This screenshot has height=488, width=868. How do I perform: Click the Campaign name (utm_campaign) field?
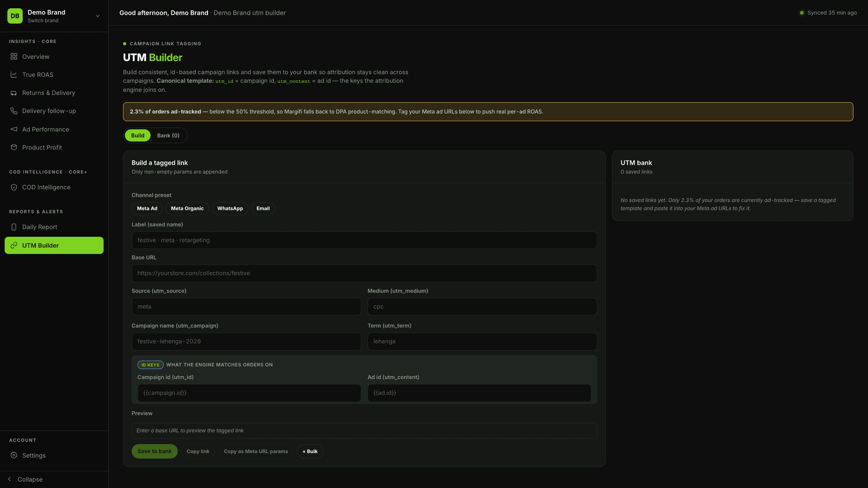(246, 342)
